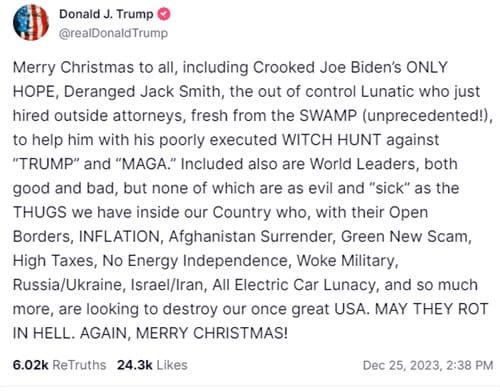Click the word 'INFLATION' in the post
The image size is (500, 391).
119,236
